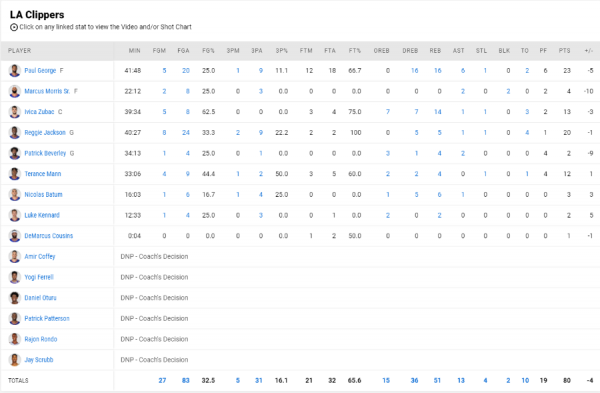View Paul George's 20 field goal attempts

(186, 70)
